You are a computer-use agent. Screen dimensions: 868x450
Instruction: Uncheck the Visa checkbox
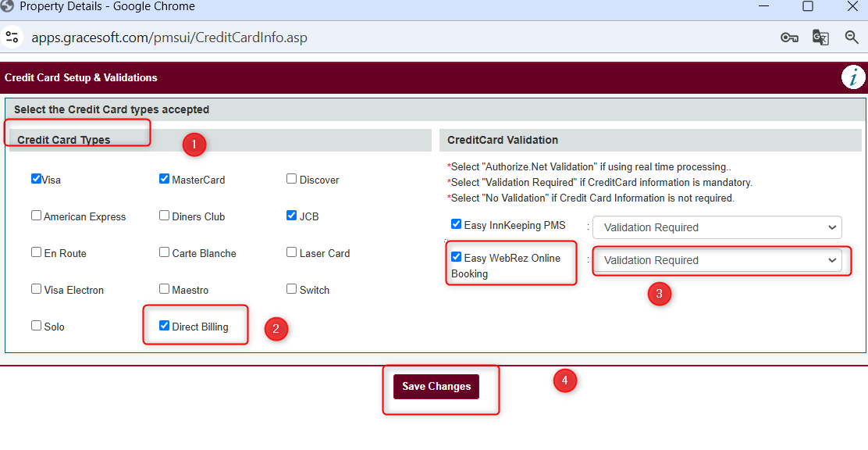pyautogui.click(x=37, y=179)
